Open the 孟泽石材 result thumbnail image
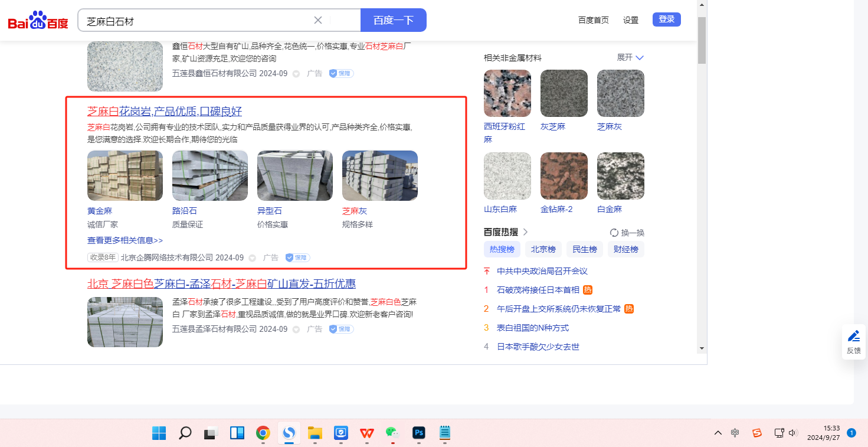Screen dimensions: 868x447 [125, 322]
